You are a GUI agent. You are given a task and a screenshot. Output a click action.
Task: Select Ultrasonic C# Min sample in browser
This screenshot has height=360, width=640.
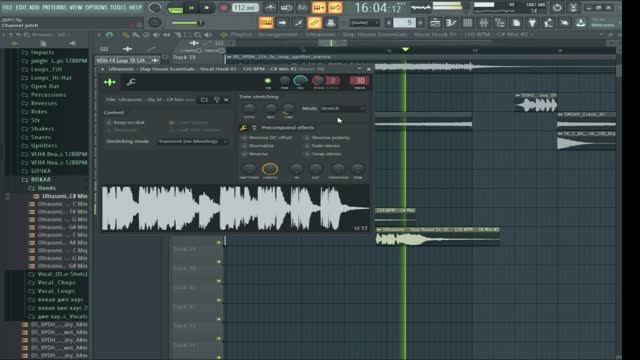[64, 196]
